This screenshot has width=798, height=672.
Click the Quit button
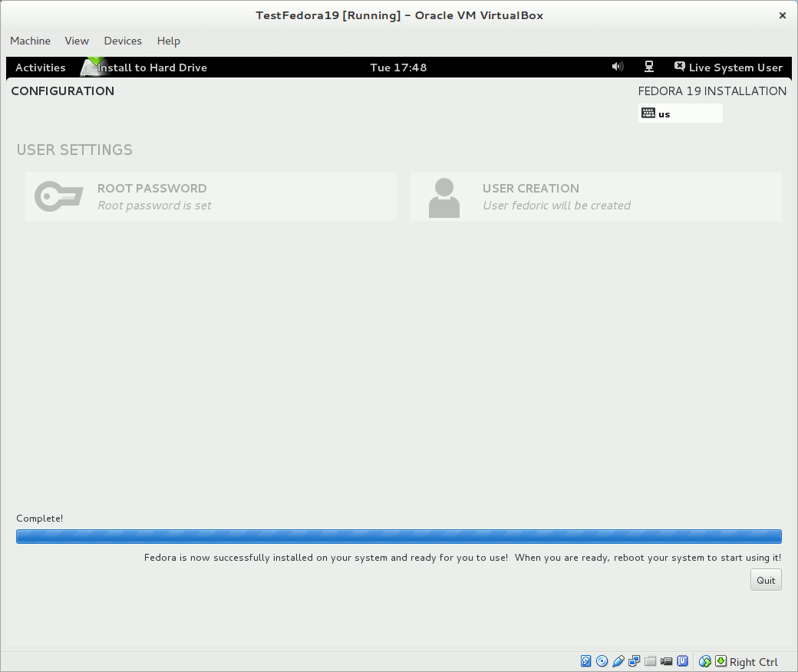coord(766,580)
